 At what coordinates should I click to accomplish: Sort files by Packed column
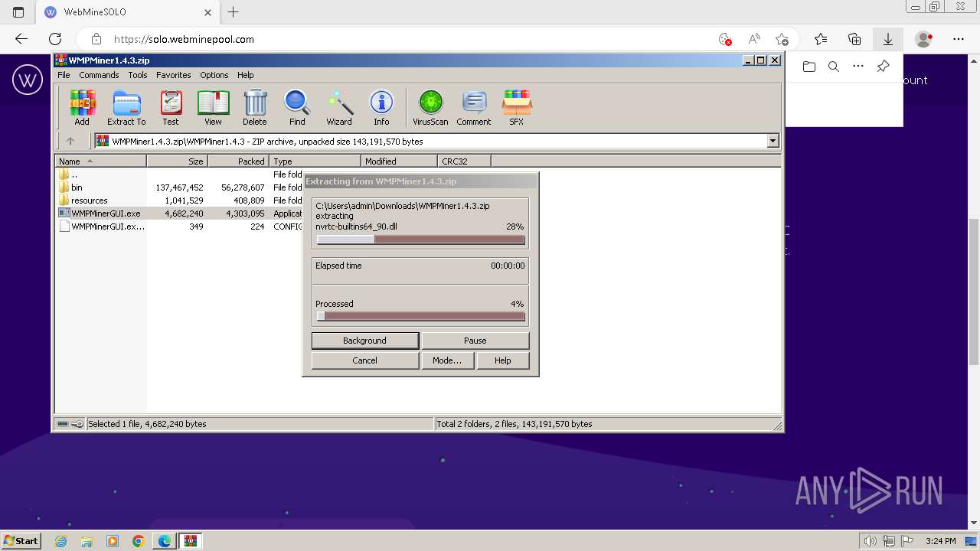238,161
